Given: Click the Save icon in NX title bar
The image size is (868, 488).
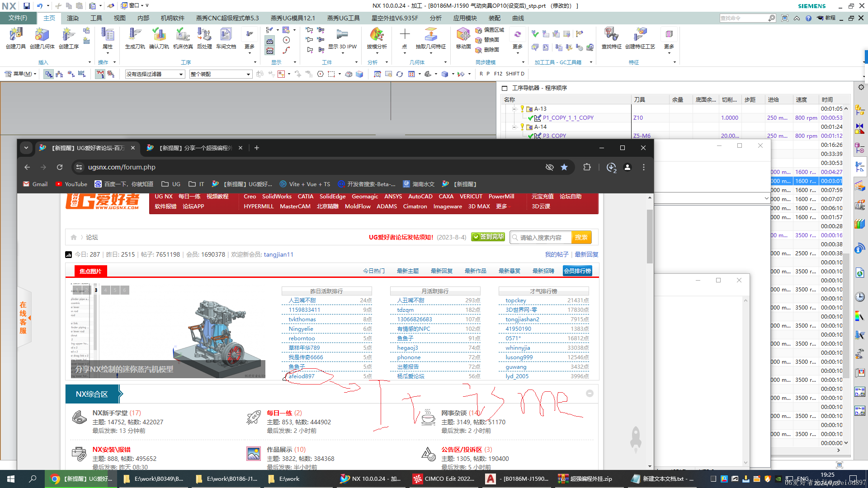Looking at the screenshot, I should pyautogui.click(x=27, y=6).
